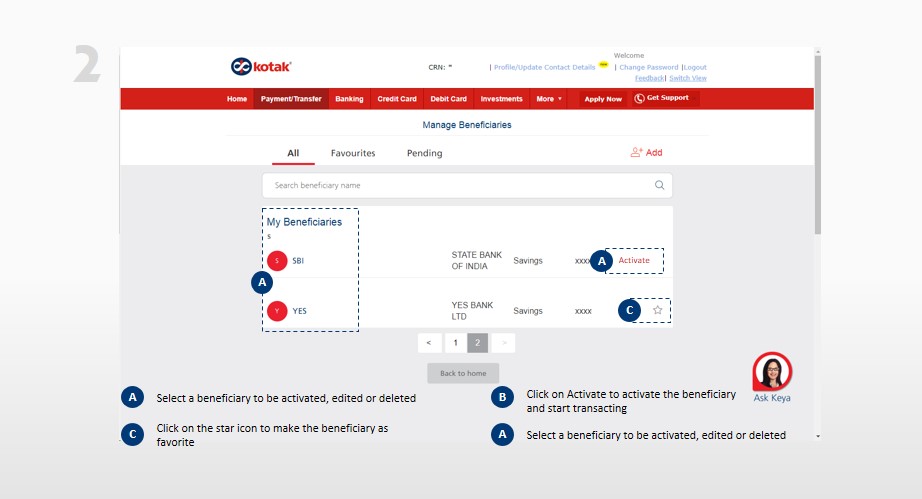Click the My Beneficiaries heading
The image size is (922, 499).
[304, 222]
